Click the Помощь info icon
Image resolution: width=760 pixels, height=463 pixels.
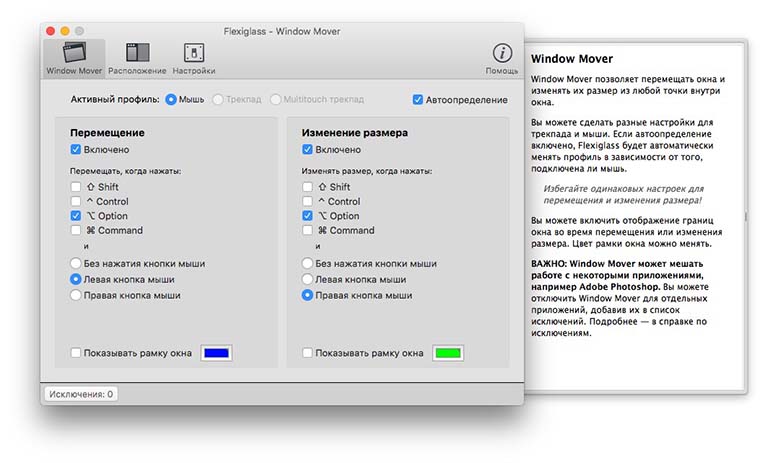pos(502,53)
